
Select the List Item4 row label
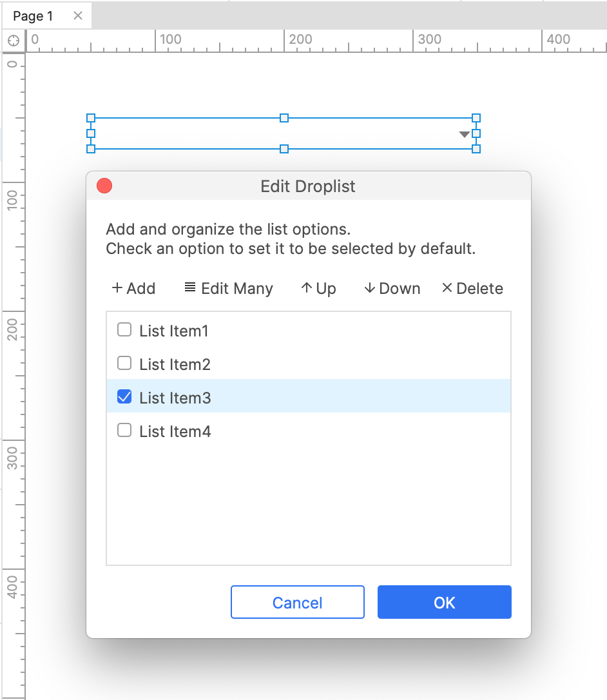(175, 432)
